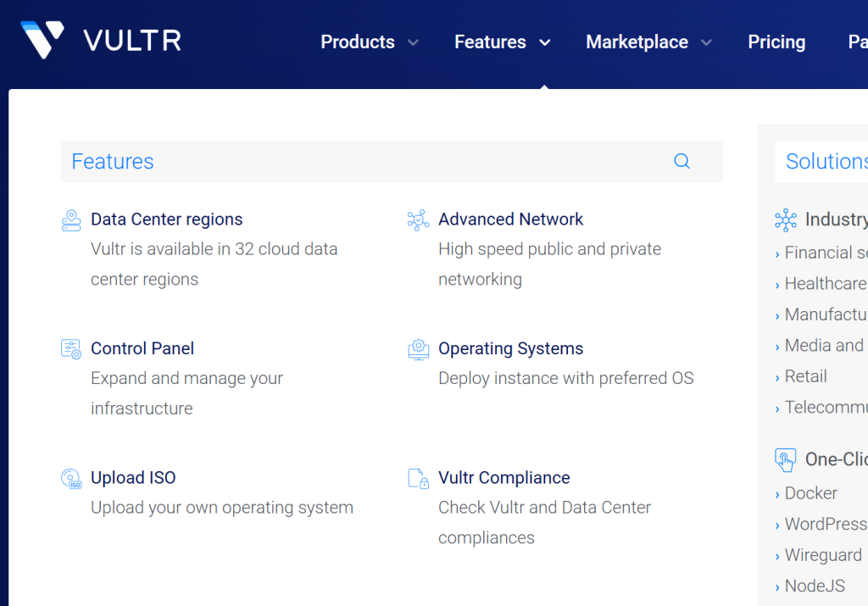Screen dimensions: 868x606
Task: Select the WordPress one-click link
Action: [x=826, y=524]
